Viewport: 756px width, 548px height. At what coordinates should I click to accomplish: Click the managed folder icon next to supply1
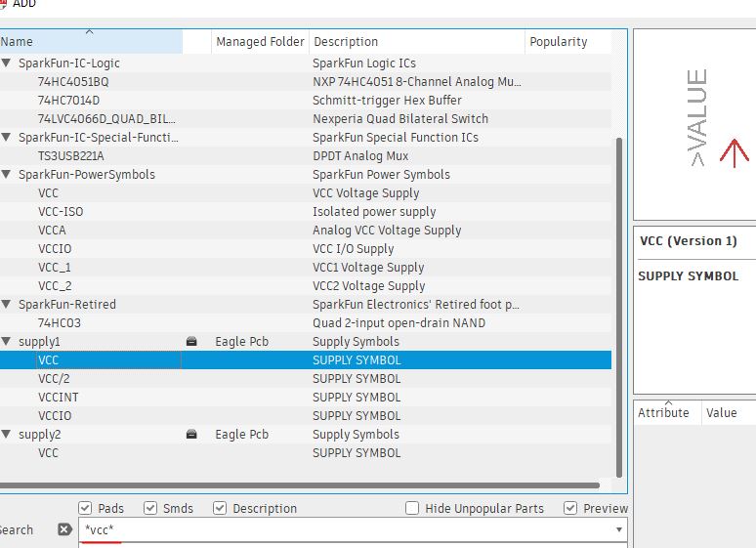pos(191,342)
